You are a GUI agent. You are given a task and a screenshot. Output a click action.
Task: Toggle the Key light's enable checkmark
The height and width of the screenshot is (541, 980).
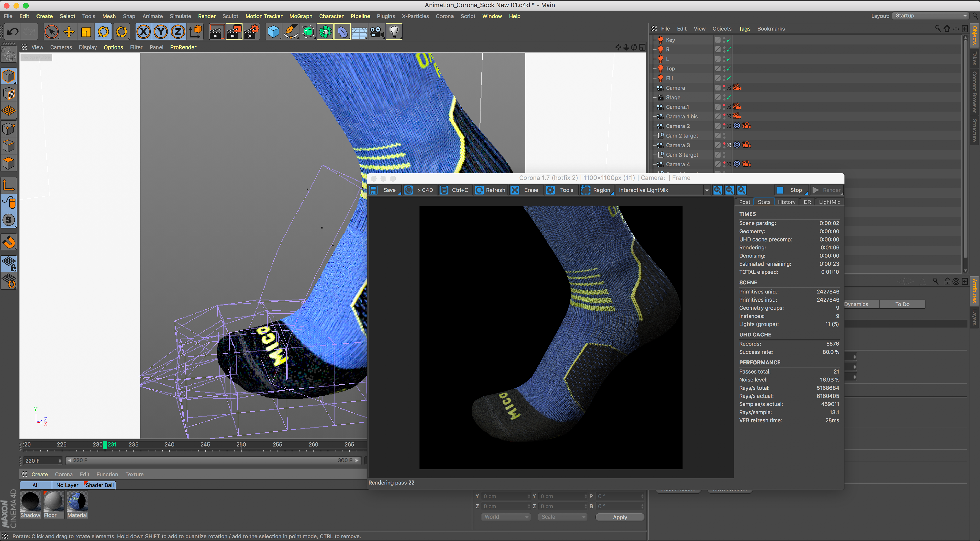[x=729, y=40]
